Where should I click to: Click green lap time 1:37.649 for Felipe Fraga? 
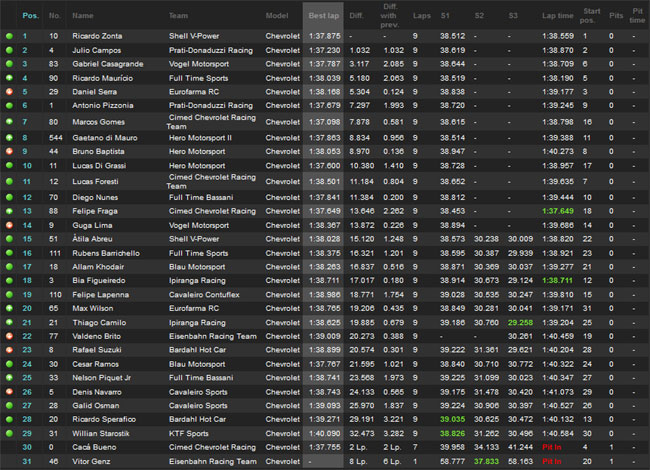click(558, 211)
